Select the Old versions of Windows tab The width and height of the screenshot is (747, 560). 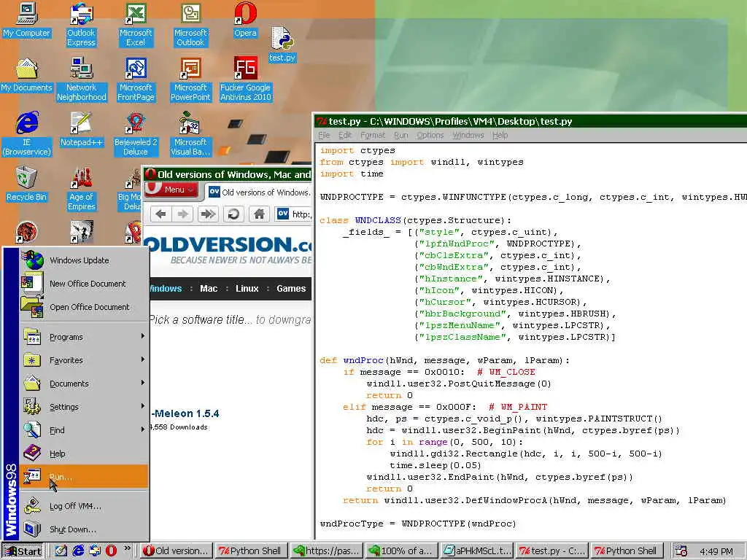point(259,192)
